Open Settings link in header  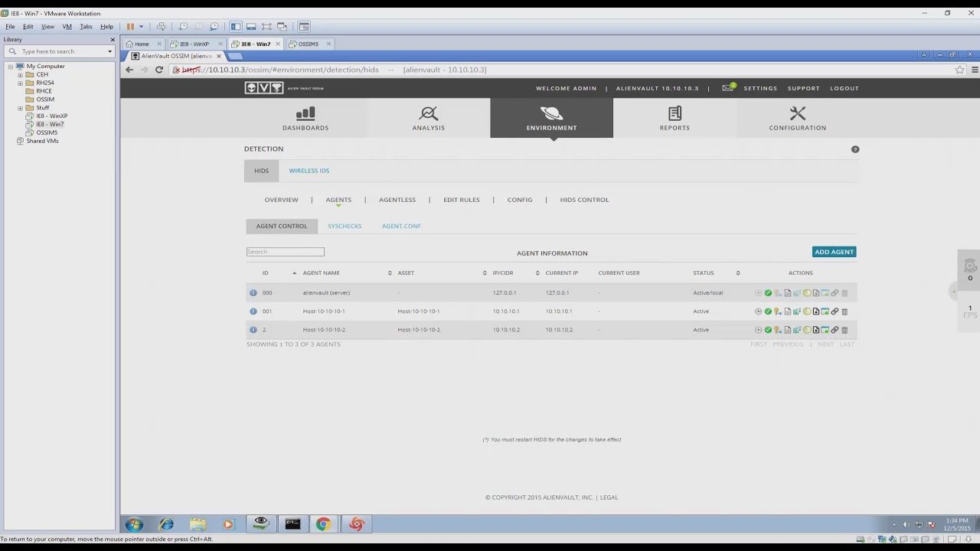pos(760,88)
